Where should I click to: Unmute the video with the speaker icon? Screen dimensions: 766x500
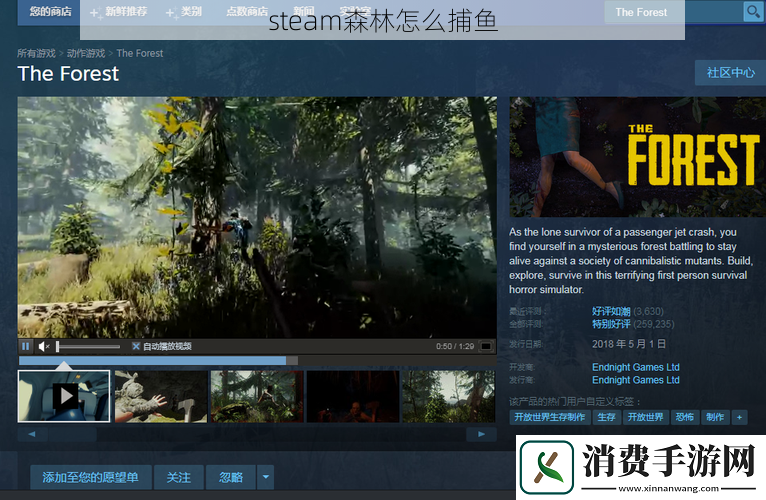[43, 347]
